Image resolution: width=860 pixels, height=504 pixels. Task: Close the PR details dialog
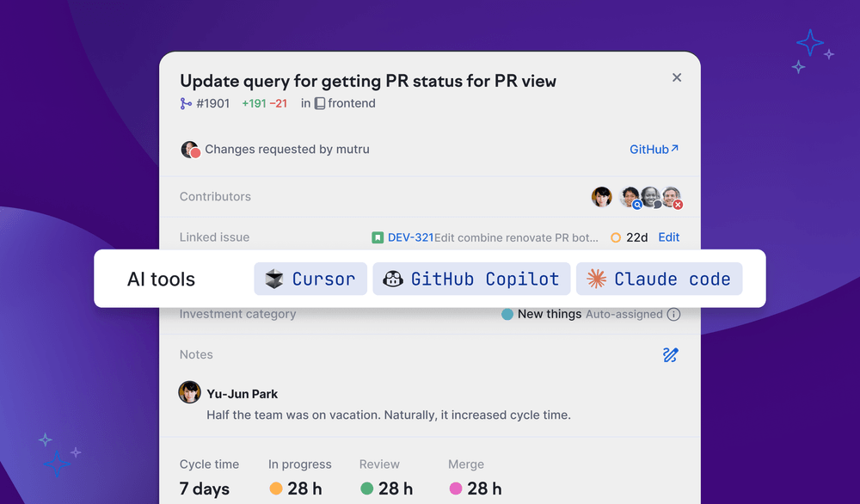[x=677, y=77]
